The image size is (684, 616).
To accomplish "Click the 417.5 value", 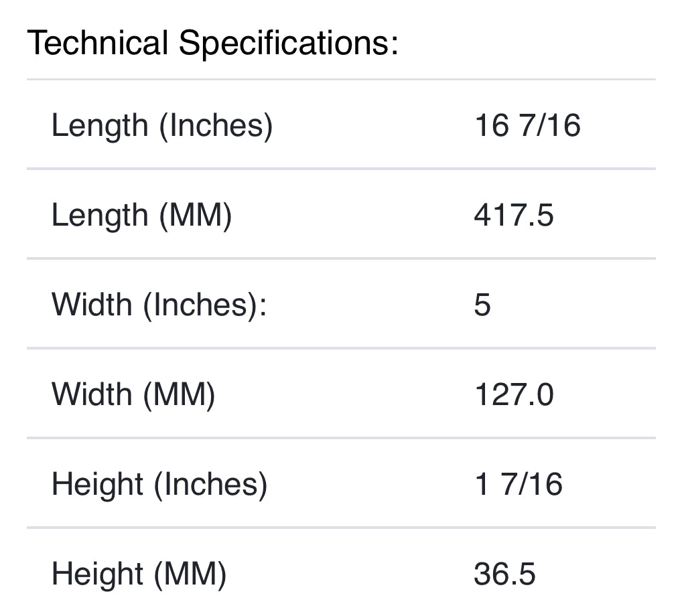I will (x=514, y=215).
